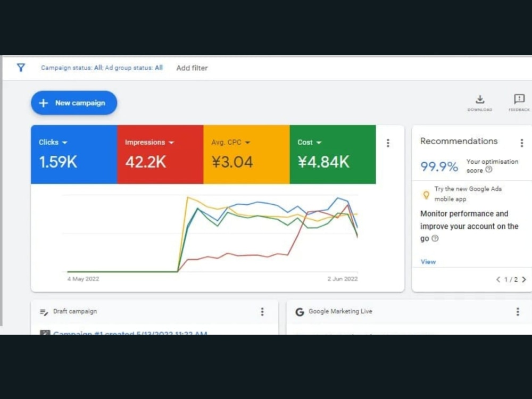Screen dimensions: 532x399
Task: Open the Campaign status filter text
Action: click(102, 68)
